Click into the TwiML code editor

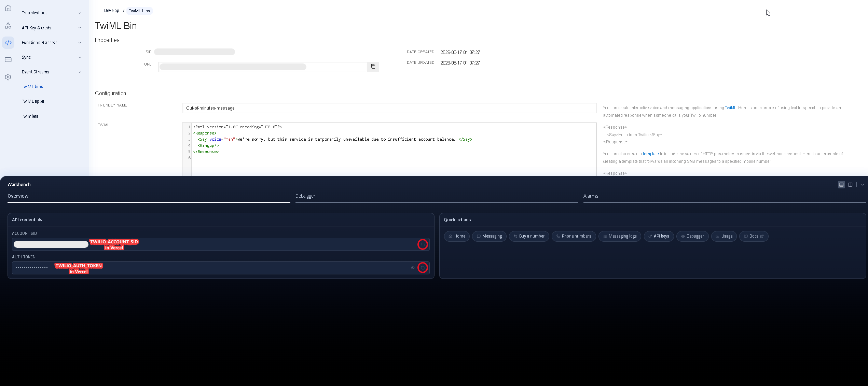click(x=389, y=149)
